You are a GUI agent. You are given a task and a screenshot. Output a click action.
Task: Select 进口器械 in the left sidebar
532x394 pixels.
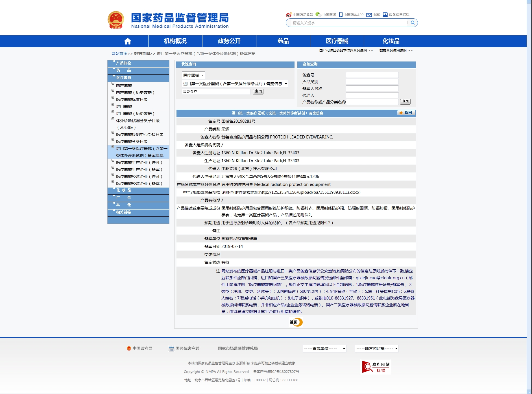point(124,107)
